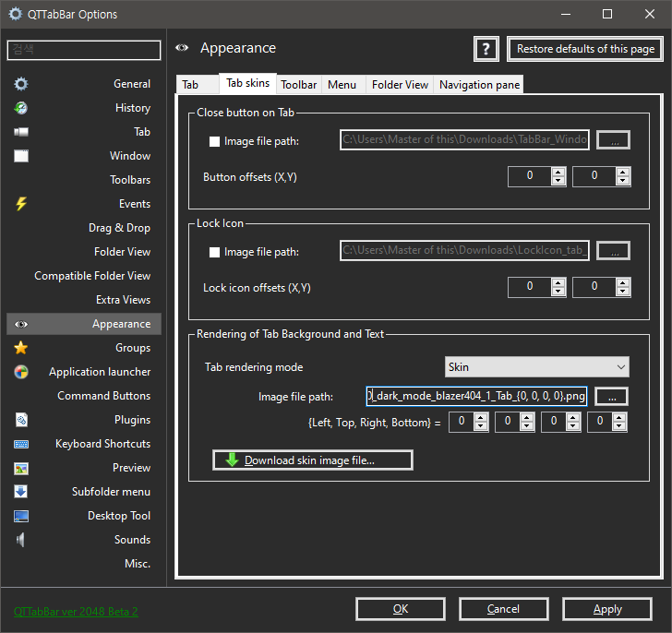
Task: Click the Sounds speaker icon
Action: tap(20, 540)
